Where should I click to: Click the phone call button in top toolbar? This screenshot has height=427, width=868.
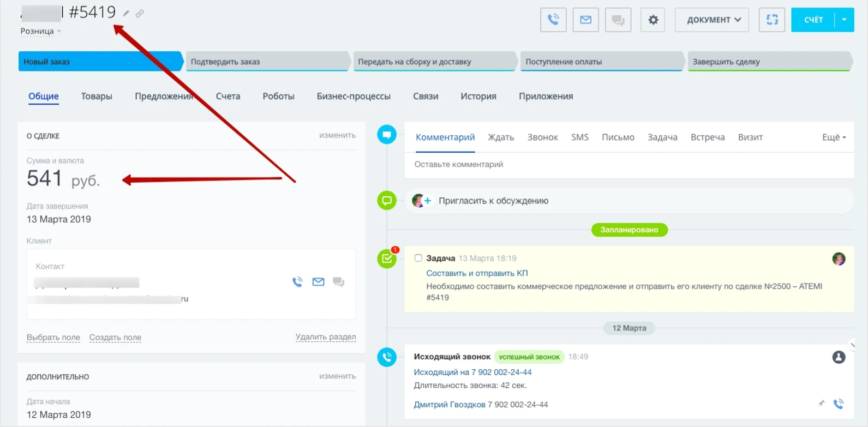pos(553,20)
